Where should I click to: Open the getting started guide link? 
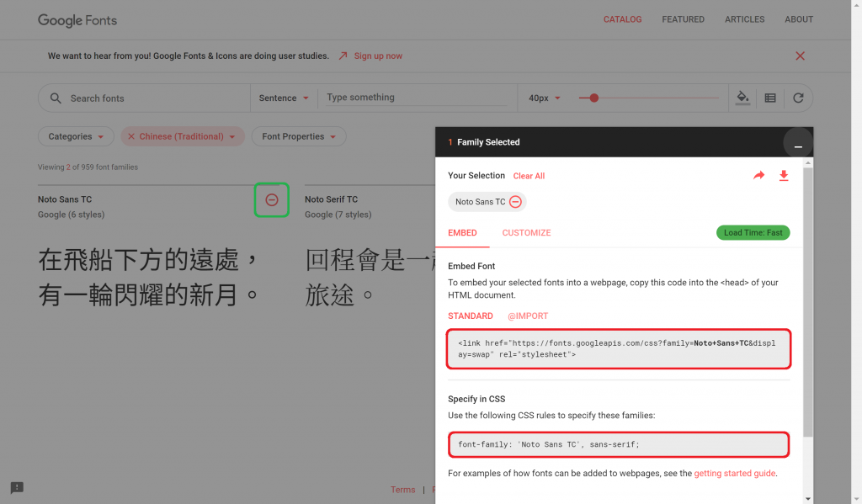click(x=734, y=473)
